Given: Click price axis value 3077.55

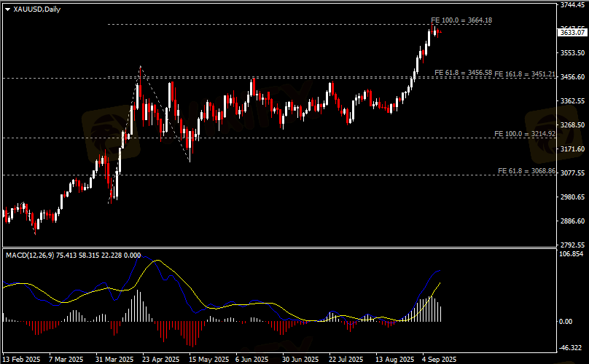Looking at the screenshot, I should click(572, 173).
